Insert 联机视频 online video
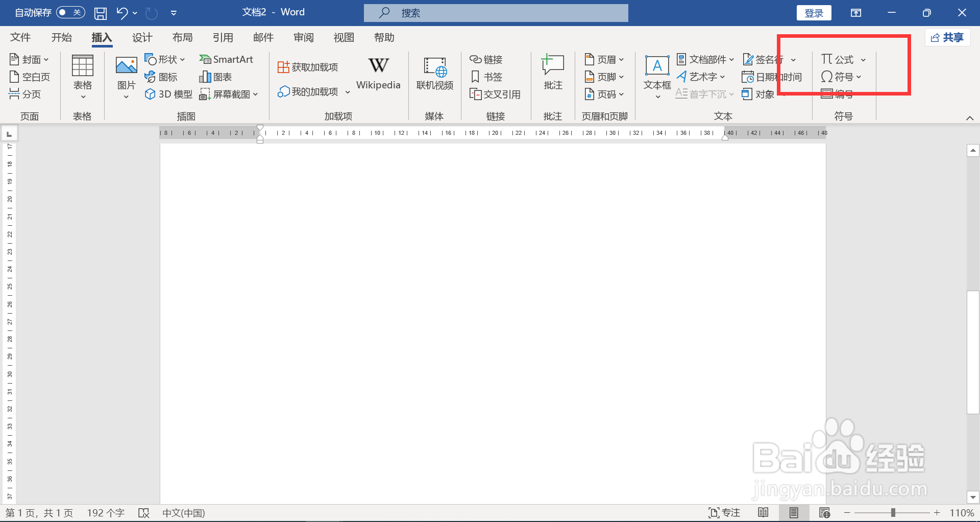 [x=435, y=74]
